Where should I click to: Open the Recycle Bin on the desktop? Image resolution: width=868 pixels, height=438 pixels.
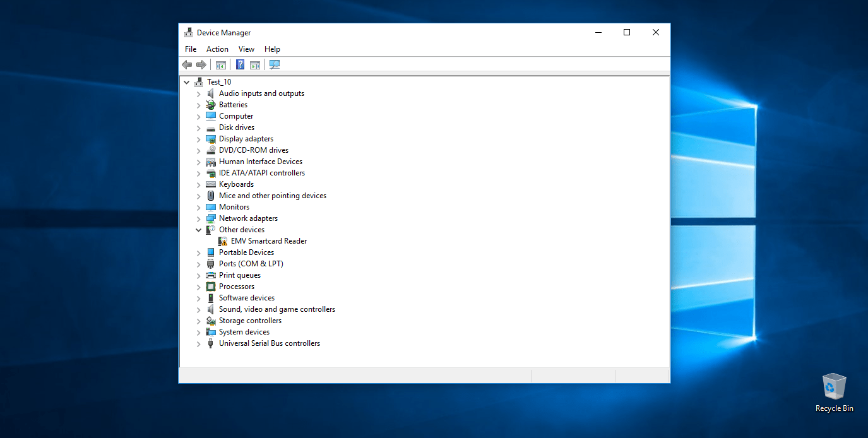coord(834,388)
